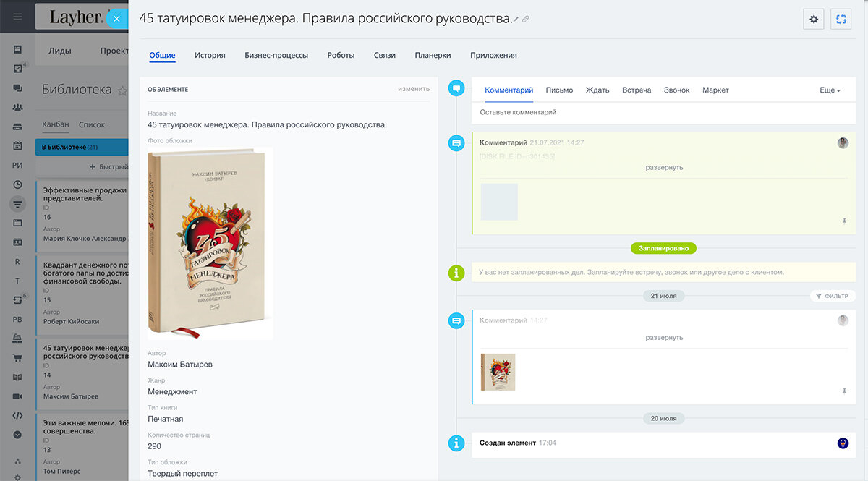Viewport: 868px width, 481px height.
Task: Select the Звонок activity tab
Action: (x=677, y=90)
